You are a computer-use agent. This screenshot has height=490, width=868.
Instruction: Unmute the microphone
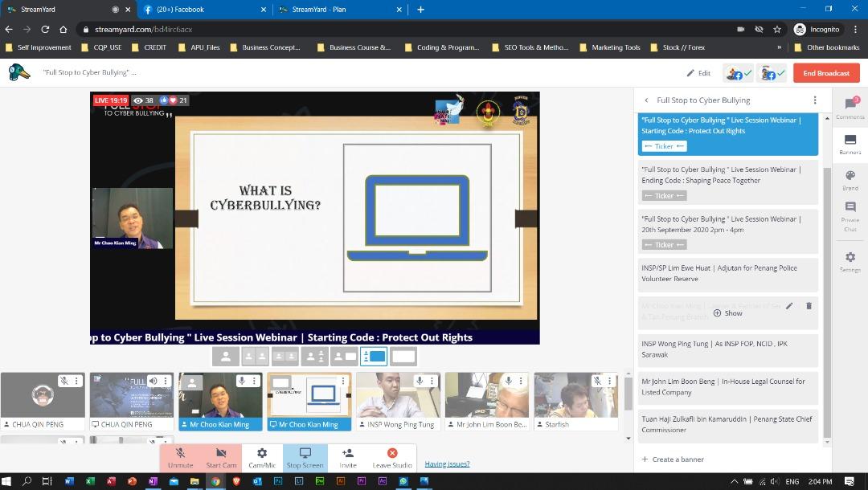[x=180, y=457]
